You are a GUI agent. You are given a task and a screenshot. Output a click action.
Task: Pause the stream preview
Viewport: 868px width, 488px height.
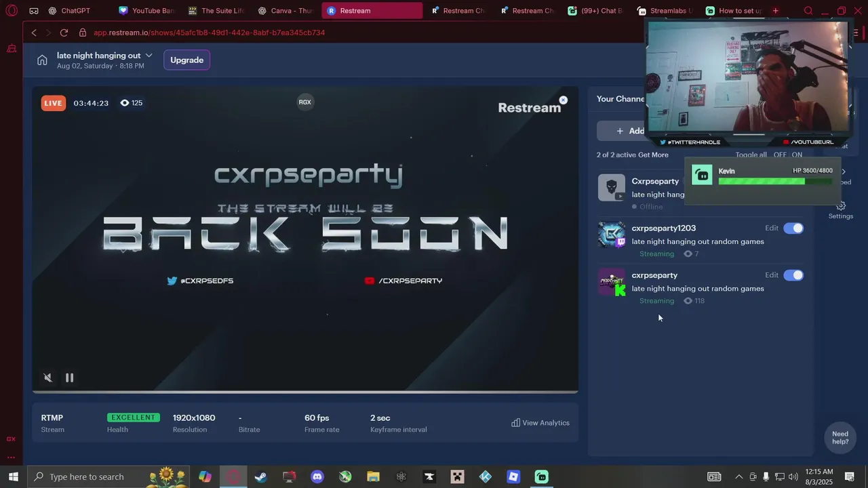(69, 378)
